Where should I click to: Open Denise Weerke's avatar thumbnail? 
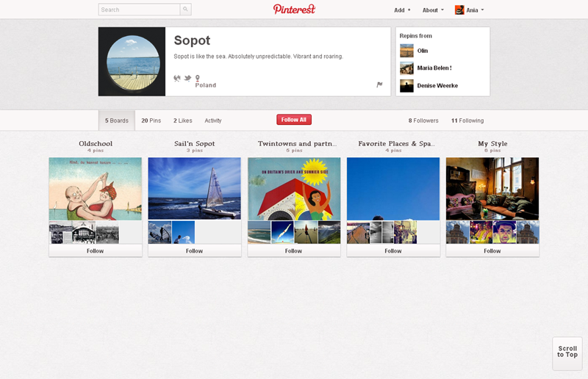pyautogui.click(x=406, y=86)
